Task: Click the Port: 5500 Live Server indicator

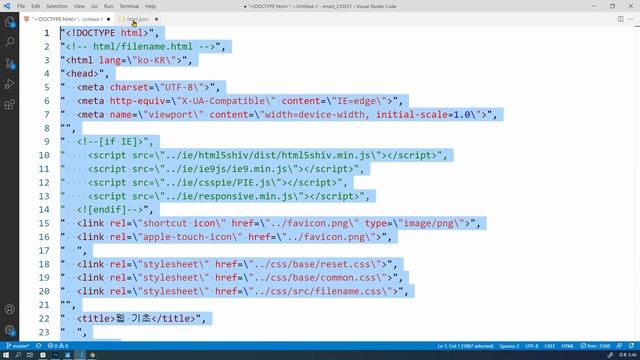Action: coord(595,346)
